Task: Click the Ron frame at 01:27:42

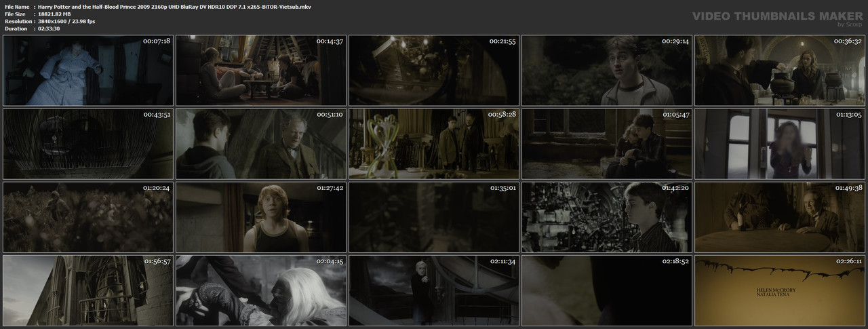Action: pyautogui.click(x=261, y=217)
